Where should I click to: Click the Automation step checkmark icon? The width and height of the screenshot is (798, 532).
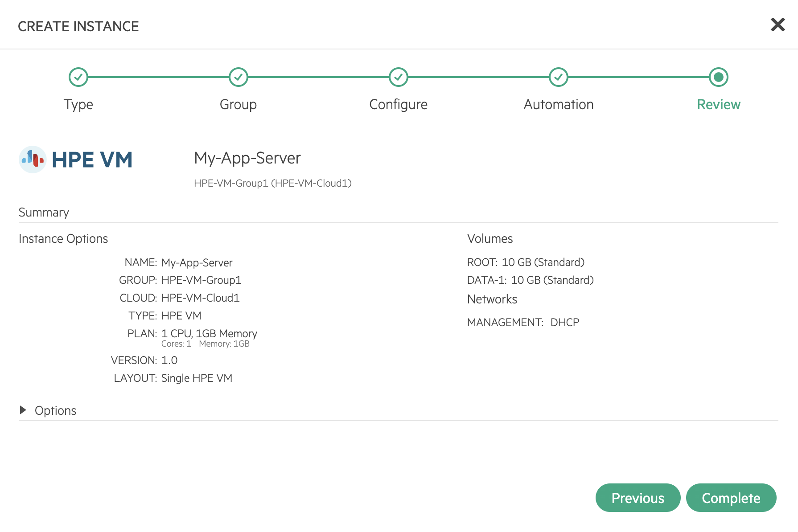(558, 77)
